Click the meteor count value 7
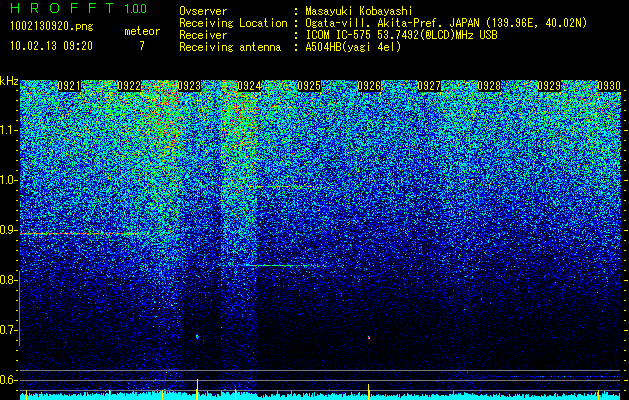Screen dimensions: 629x400 142,46
